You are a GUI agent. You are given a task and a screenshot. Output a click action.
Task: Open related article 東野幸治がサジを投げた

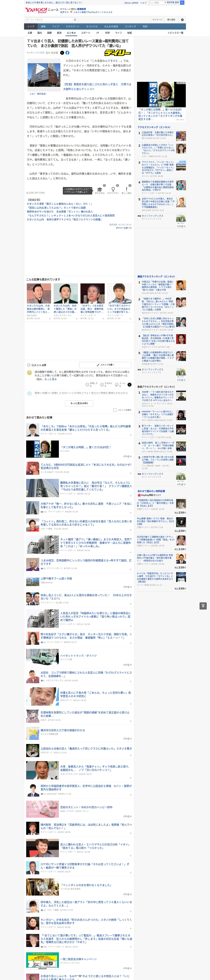click(x=60, y=212)
